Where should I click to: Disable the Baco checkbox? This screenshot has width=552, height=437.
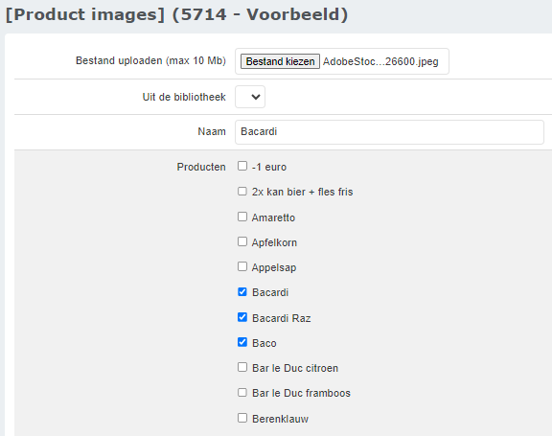[242, 342]
